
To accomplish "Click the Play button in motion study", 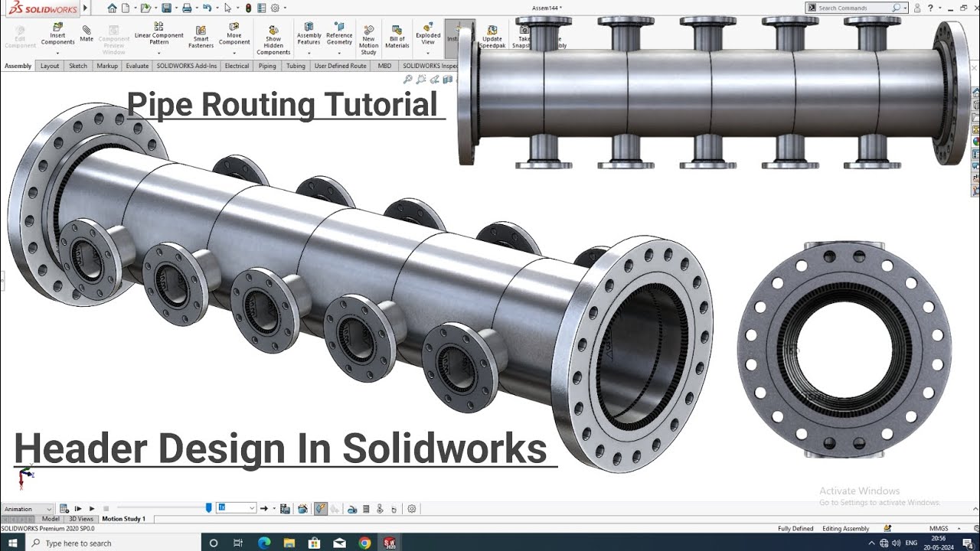I will click(92, 509).
